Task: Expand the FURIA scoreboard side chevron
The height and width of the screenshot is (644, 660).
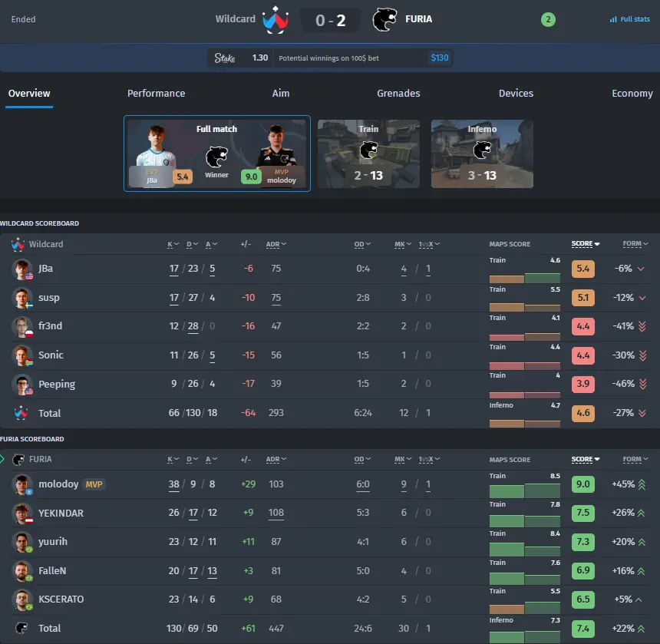Action: pos(2,459)
